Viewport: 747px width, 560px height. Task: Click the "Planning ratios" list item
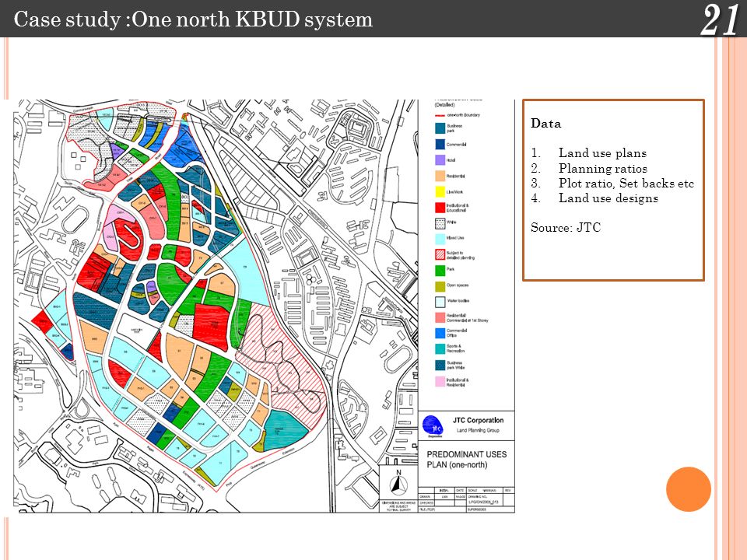[603, 168]
